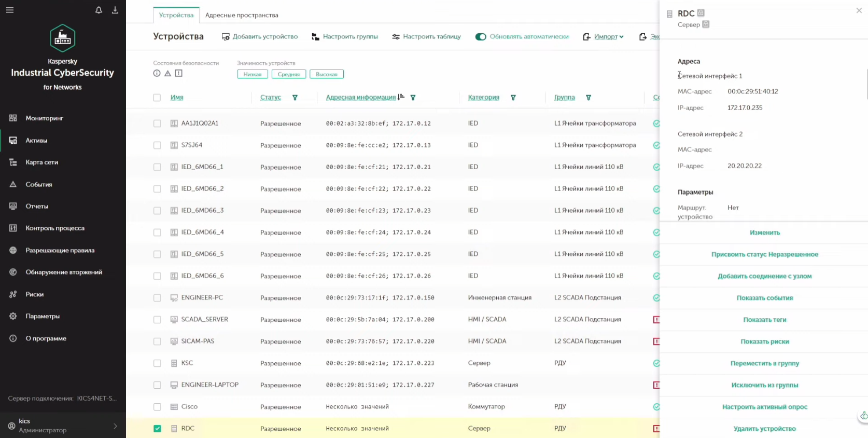The width and height of the screenshot is (868, 438).
Task: Open the Импорт dropdown
Action: click(x=604, y=37)
